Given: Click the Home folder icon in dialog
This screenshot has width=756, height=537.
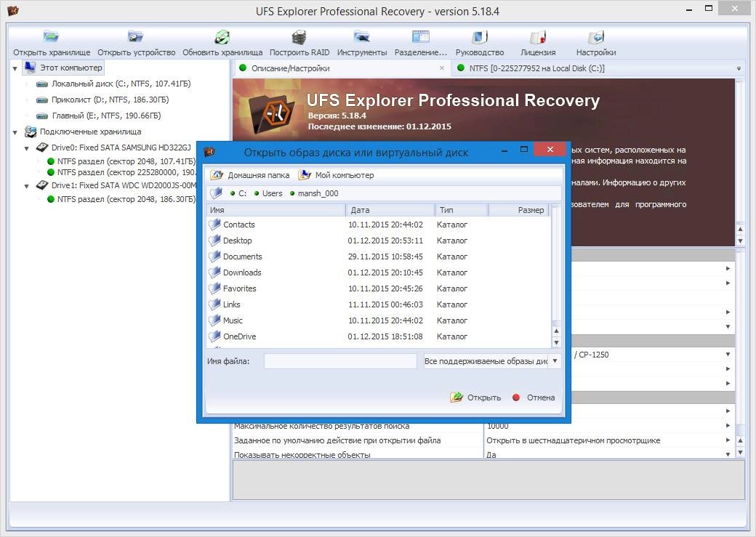Looking at the screenshot, I should (217, 175).
